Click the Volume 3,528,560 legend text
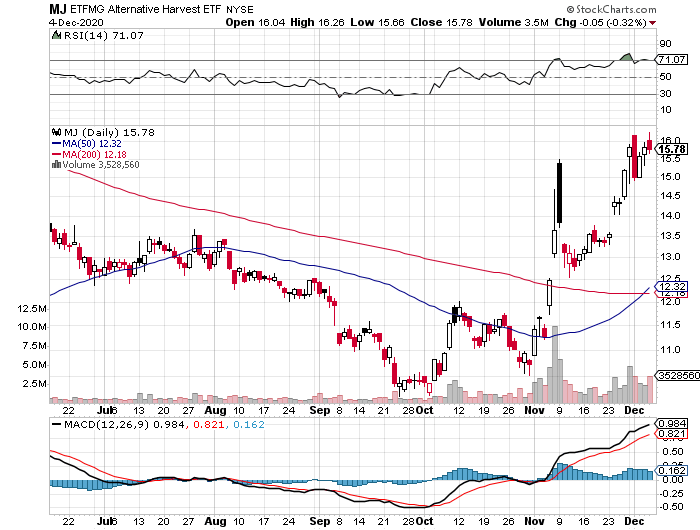This screenshot has width=700, height=530. 101,165
